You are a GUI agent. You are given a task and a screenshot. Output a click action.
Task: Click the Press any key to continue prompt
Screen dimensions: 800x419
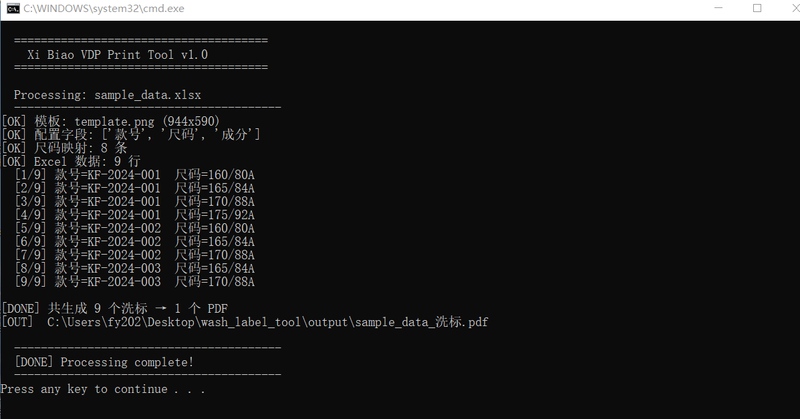point(103,389)
